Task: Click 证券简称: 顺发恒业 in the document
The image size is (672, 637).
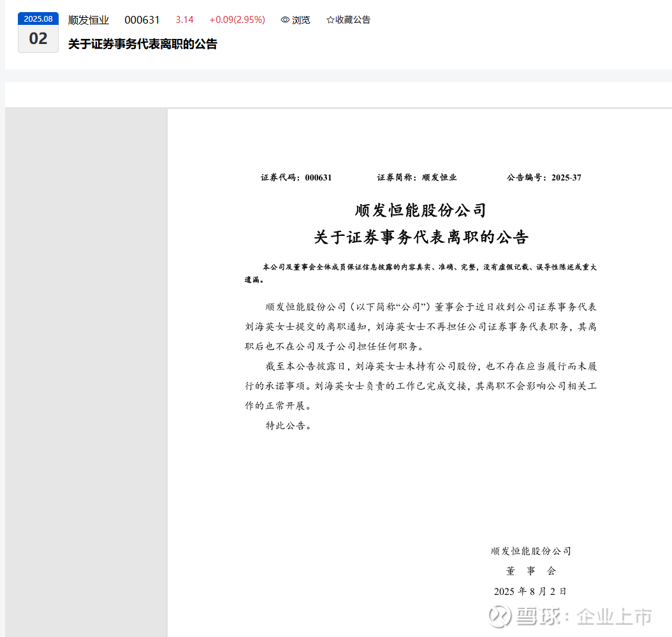Action: pos(416,177)
